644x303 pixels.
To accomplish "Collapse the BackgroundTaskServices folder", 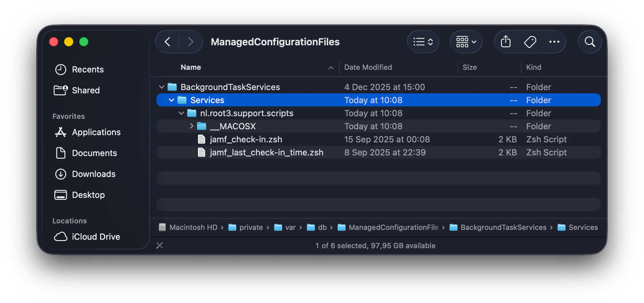I will [x=161, y=87].
